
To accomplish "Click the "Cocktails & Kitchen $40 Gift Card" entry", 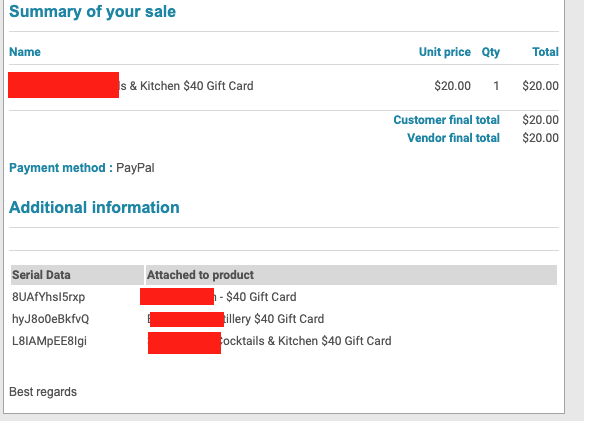I will (305, 341).
